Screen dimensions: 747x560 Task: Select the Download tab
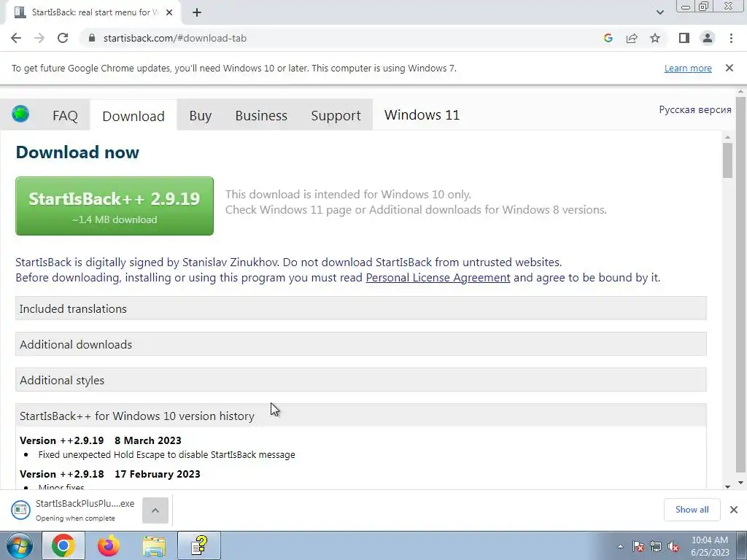point(133,116)
